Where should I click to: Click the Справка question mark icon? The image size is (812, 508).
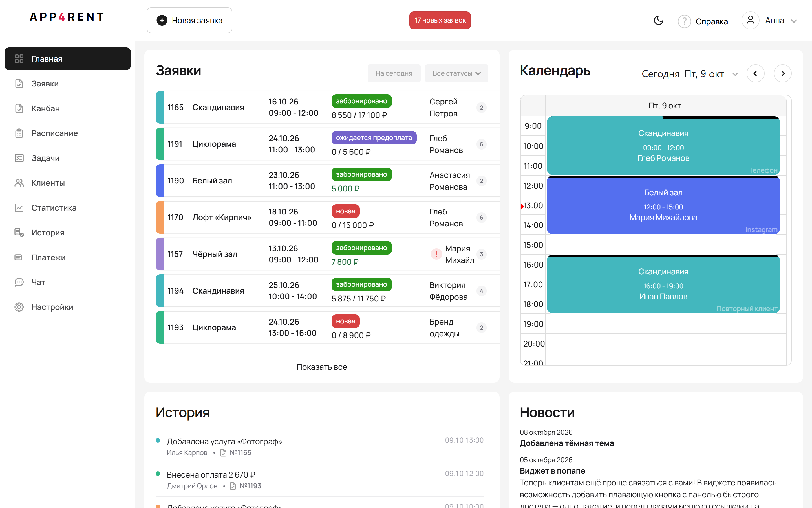(684, 21)
